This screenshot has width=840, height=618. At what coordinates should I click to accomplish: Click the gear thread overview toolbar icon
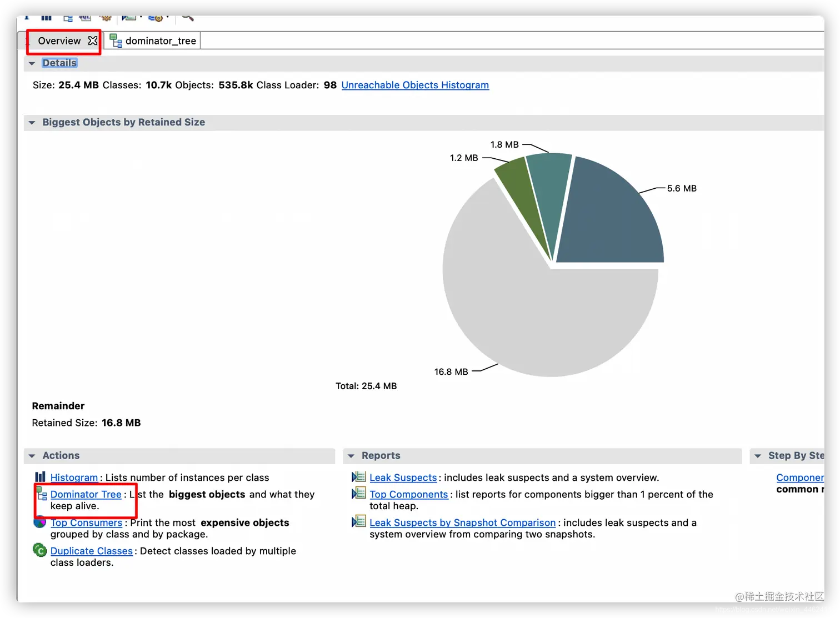coord(106,18)
